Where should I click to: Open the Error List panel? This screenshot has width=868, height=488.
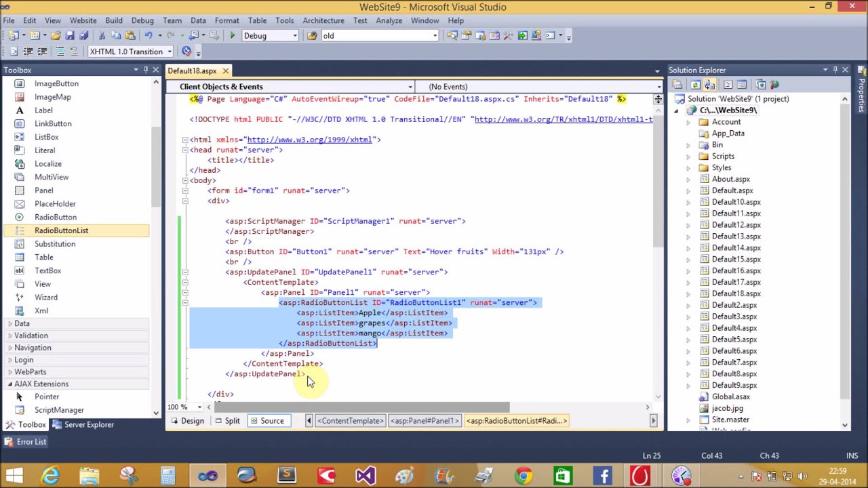pos(25,442)
